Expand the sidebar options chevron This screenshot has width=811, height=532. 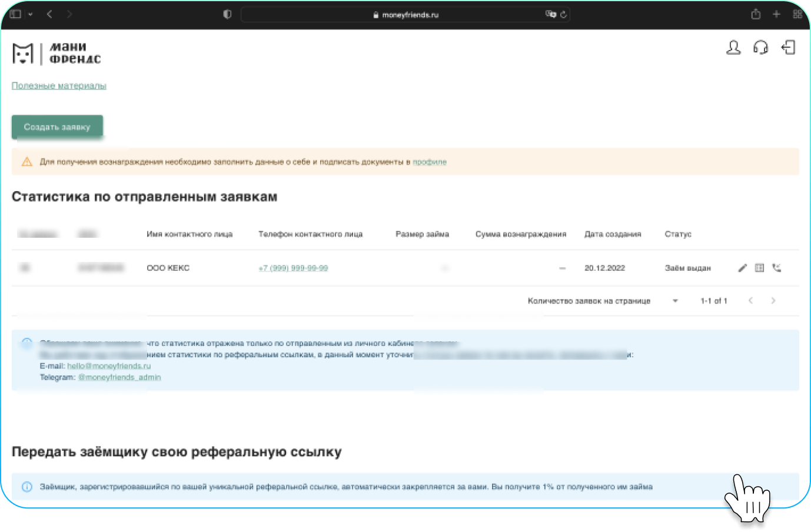(x=31, y=14)
